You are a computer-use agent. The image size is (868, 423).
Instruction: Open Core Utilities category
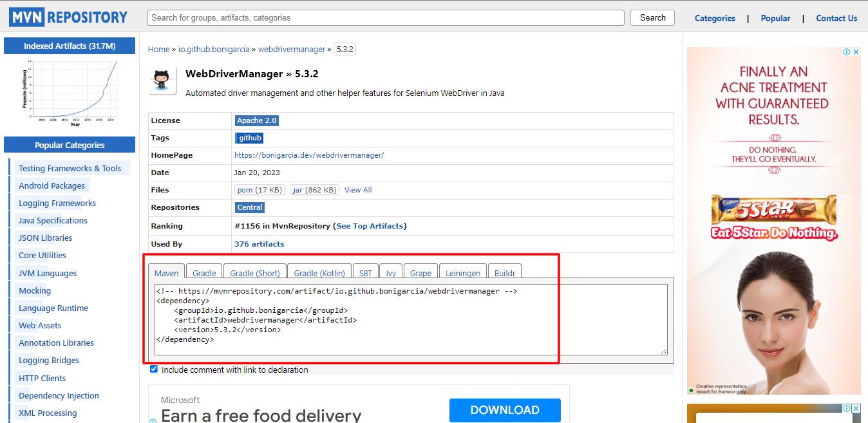pos(42,255)
